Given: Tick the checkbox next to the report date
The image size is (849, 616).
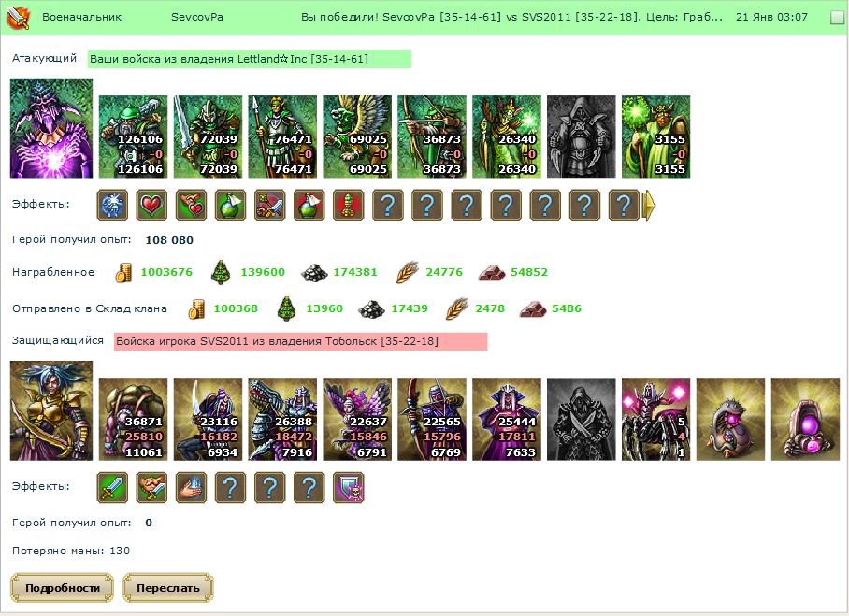Looking at the screenshot, I should click(837, 18).
